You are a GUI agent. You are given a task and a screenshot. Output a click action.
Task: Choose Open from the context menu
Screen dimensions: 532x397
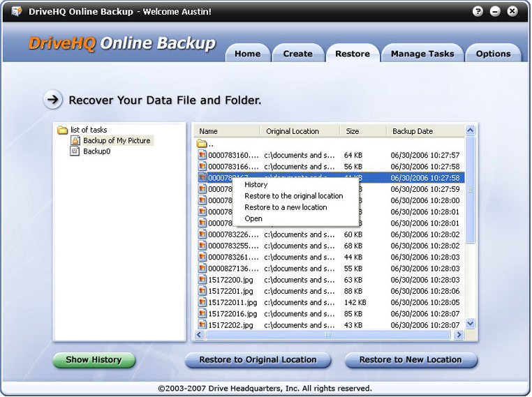tap(253, 218)
